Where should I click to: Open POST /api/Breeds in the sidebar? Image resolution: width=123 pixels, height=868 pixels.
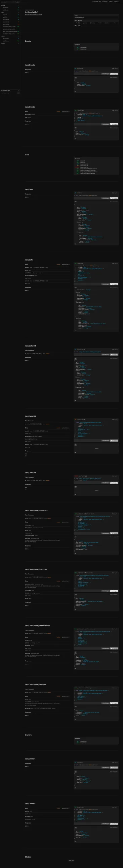click(x=11, y=10)
